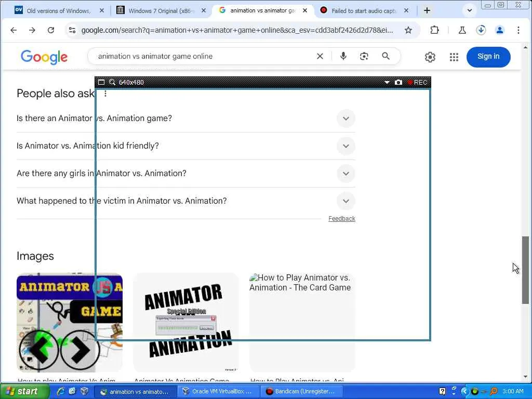Go to Google home via the logo
Image resolution: width=532 pixels, height=399 pixels.
(44, 57)
